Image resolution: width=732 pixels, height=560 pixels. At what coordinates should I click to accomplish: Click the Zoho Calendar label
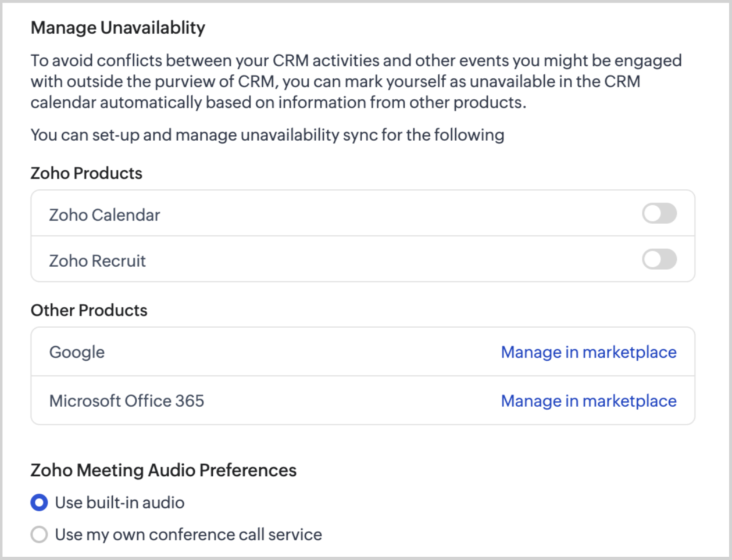tap(104, 215)
